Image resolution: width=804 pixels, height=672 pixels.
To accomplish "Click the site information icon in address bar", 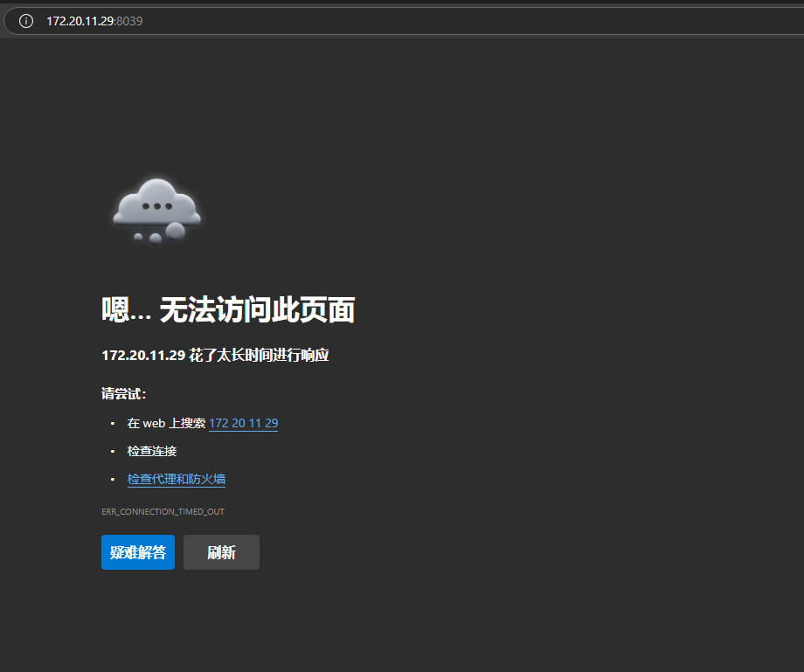I will [26, 21].
